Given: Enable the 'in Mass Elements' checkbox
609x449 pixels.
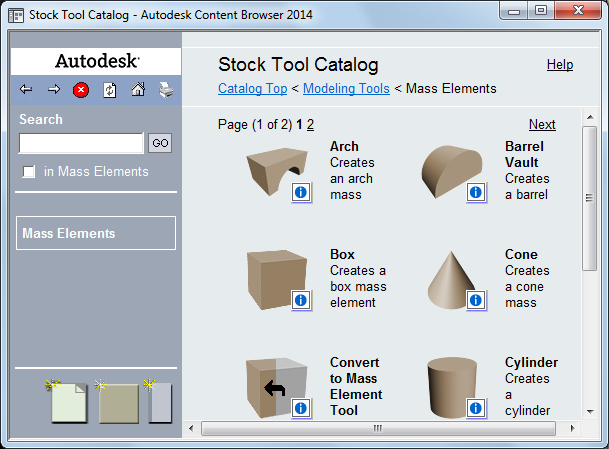Looking at the screenshot, I should pos(29,172).
